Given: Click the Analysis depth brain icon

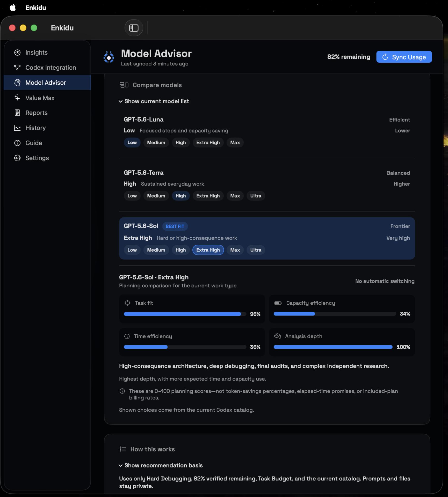Looking at the screenshot, I should click(x=277, y=336).
